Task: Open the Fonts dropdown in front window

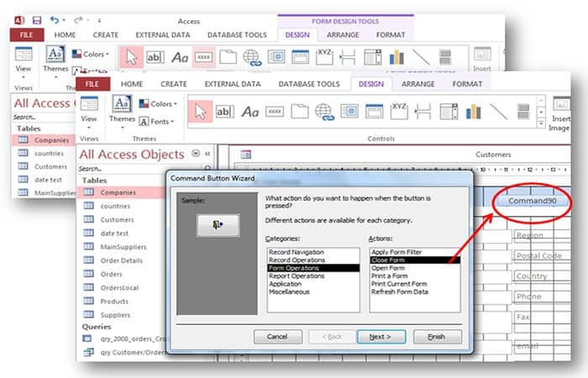Action: click(157, 122)
